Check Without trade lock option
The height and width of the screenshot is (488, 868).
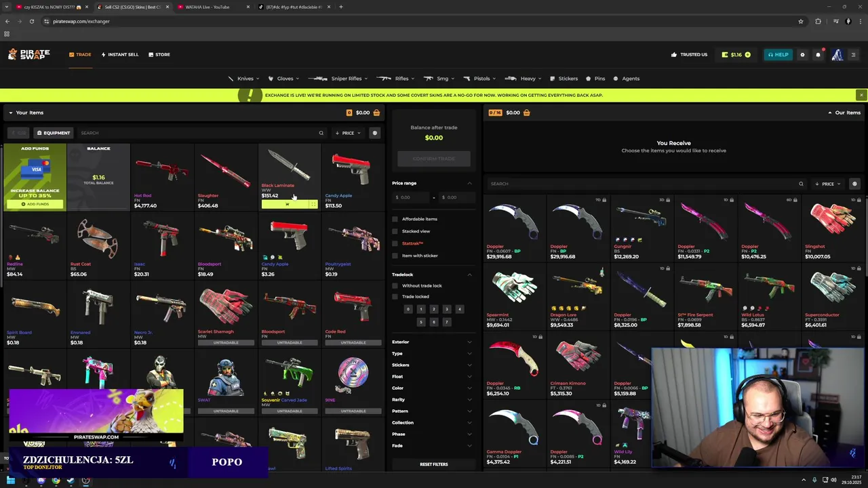click(395, 285)
